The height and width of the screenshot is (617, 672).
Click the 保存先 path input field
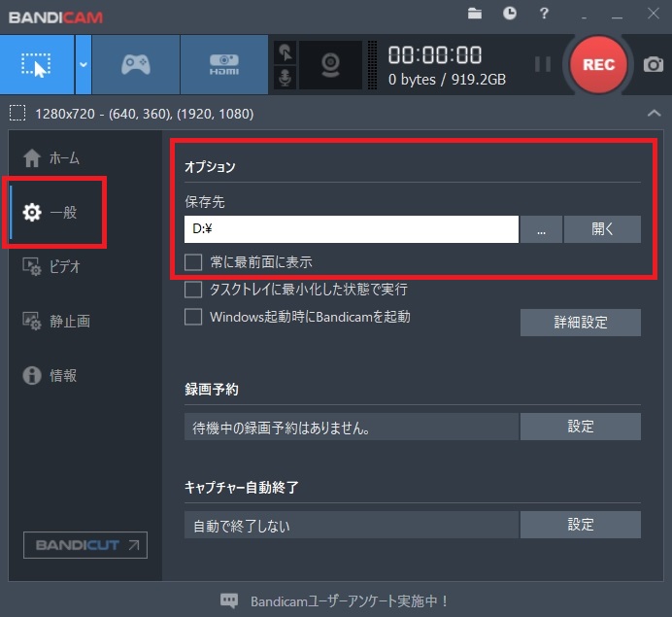click(x=352, y=229)
